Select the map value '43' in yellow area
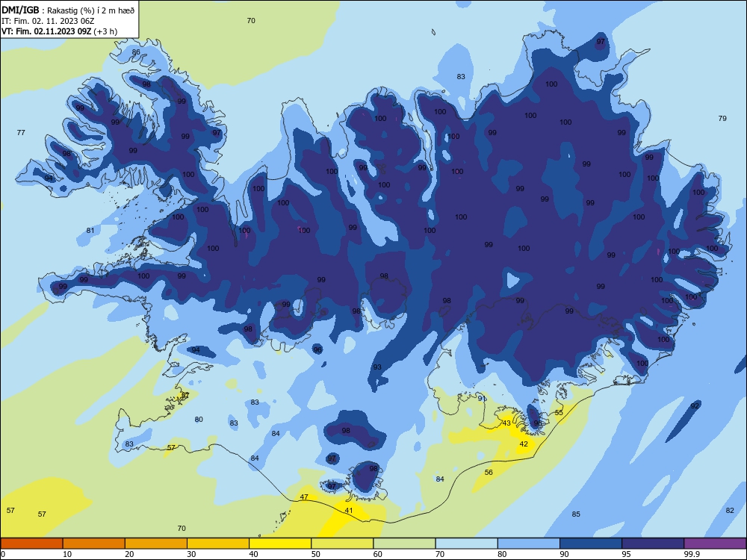Viewport: 747px width, 560px height. pyautogui.click(x=506, y=423)
